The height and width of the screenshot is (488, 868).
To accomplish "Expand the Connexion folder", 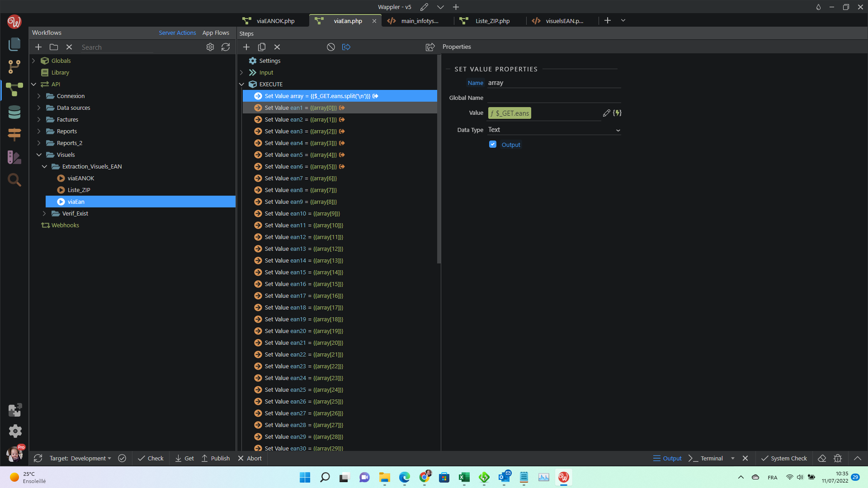I will click(x=39, y=96).
